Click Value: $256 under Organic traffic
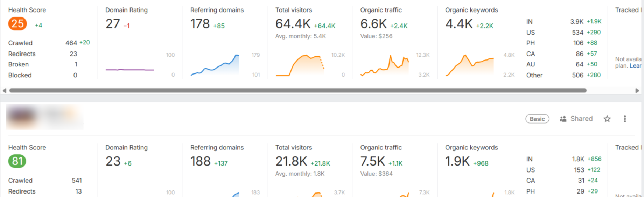 point(376,36)
